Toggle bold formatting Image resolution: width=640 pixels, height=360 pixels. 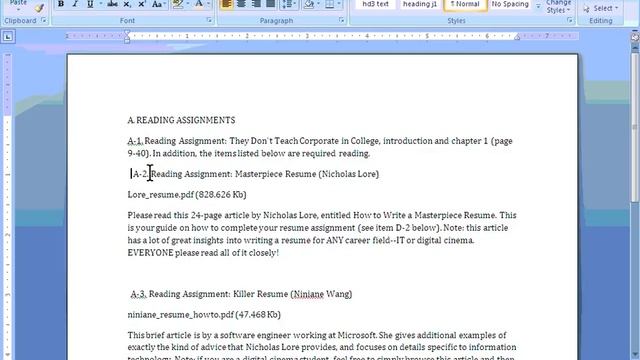tap(61, 4)
